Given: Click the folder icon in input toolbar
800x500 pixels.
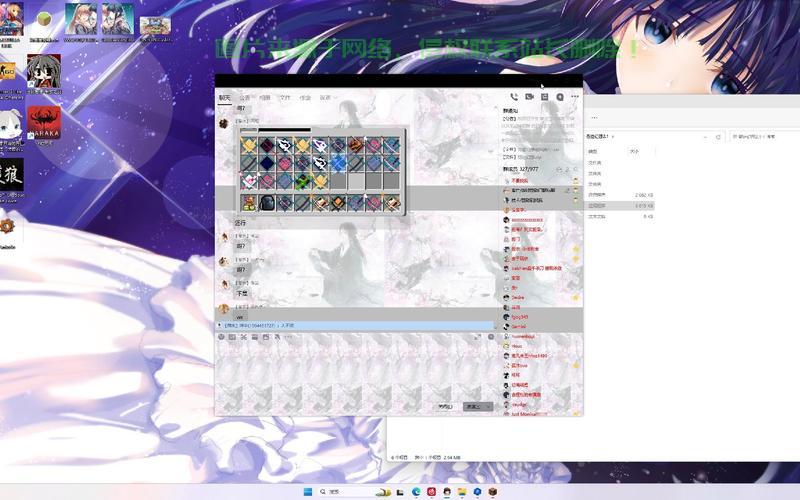Looking at the screenshot, I should pos(255,337).
